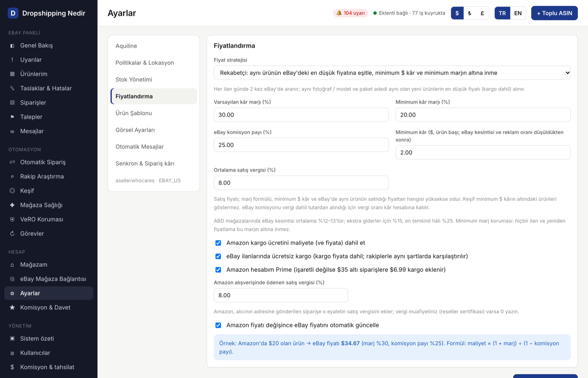Open Genel Bakış sidebar icon

12,46
